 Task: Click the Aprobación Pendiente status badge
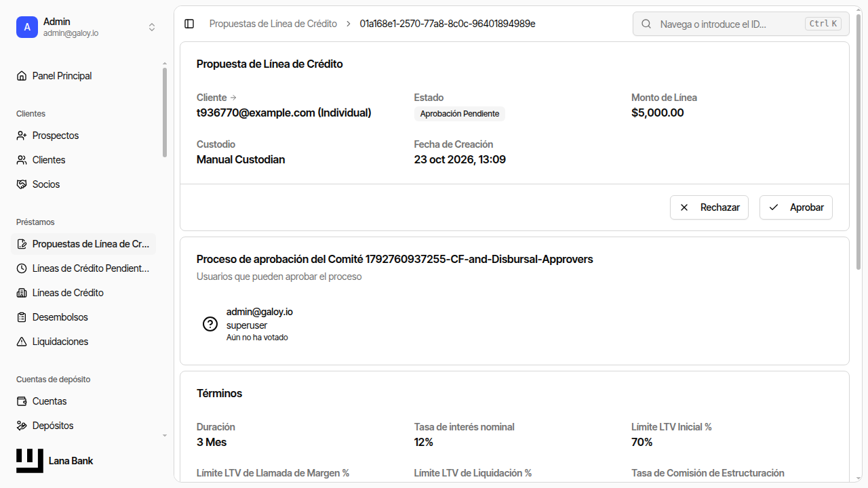tap(460, 114)
